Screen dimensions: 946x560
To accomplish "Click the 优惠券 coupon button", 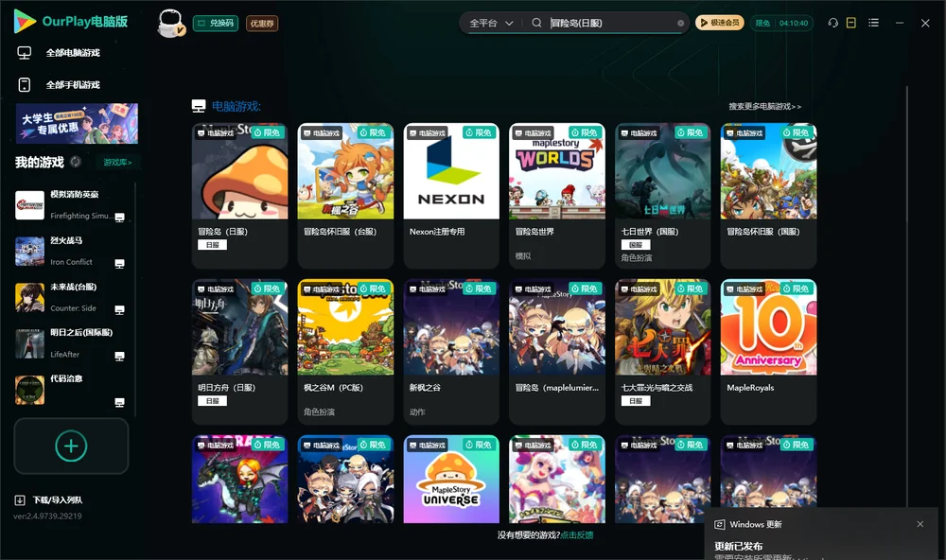I will (x=262, y=23).
